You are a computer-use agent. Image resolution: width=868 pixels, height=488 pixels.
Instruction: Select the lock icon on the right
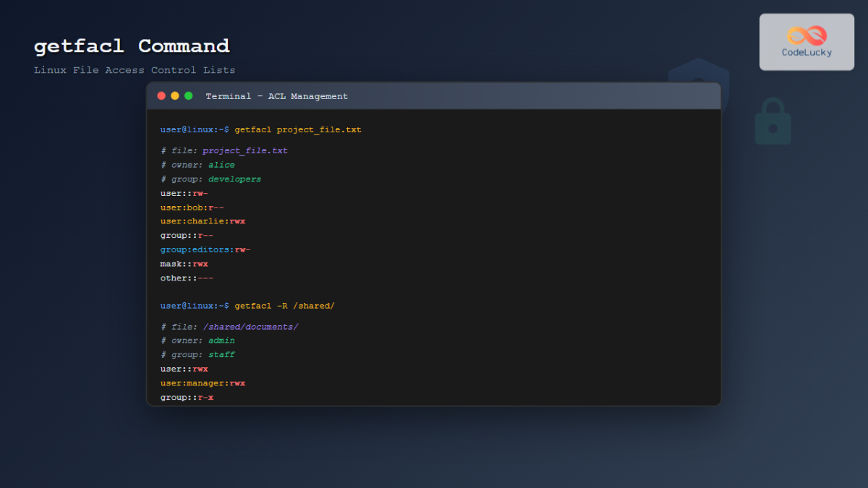(773, 121)
